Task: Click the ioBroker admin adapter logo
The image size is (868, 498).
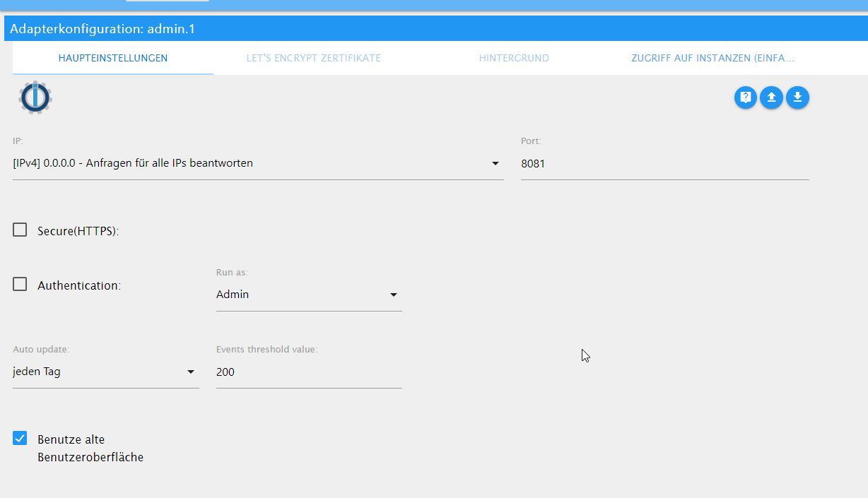Action: (35, 97)
